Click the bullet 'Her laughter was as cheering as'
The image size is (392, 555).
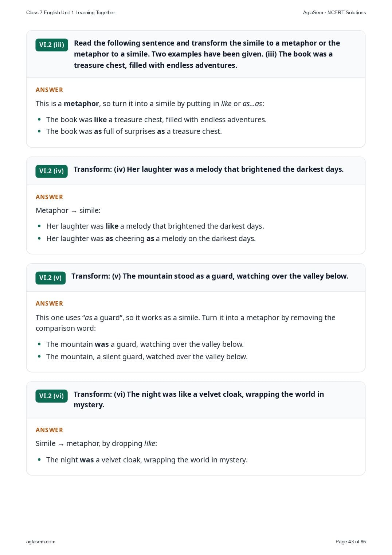click(x=151, y=238)
